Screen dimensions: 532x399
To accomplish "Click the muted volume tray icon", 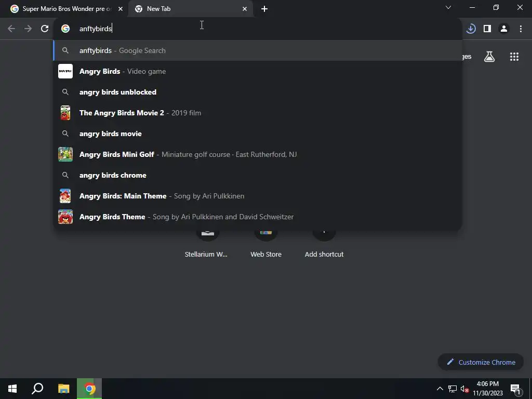I will 464,389.
